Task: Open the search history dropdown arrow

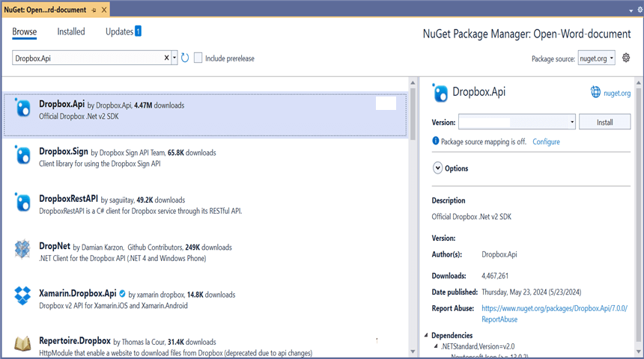Action: click(x=174, y=58)
